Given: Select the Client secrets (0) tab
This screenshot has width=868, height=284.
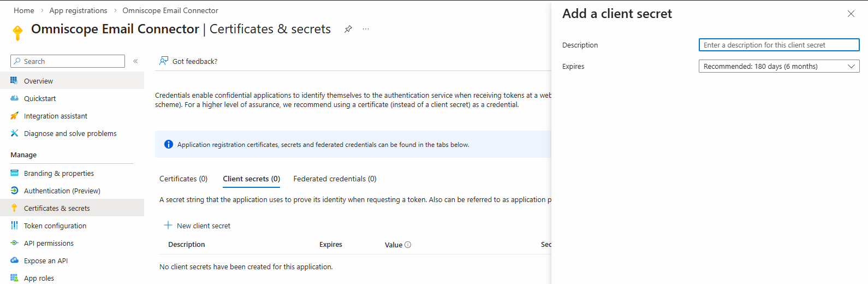Looking at the screenshot, I should point(251,179).
